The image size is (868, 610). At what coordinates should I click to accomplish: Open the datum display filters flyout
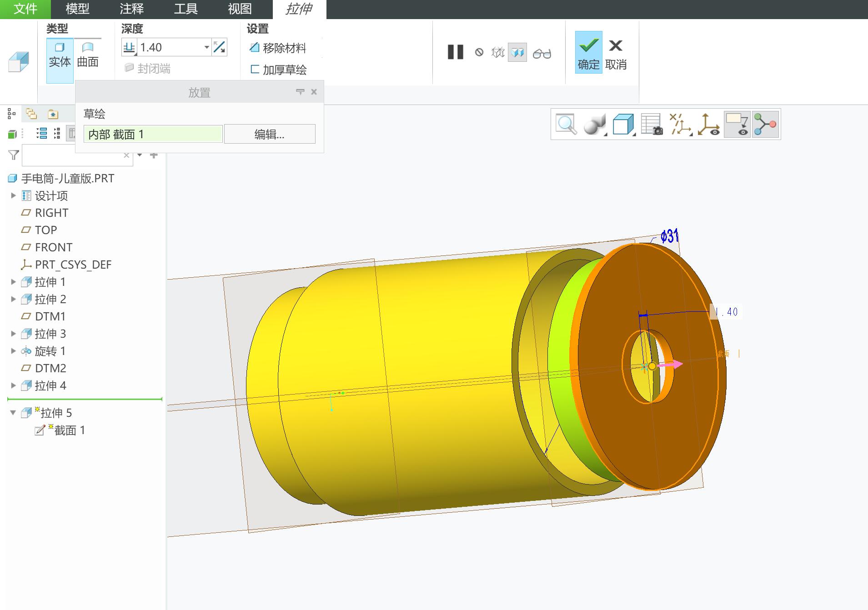pos(680,124)
